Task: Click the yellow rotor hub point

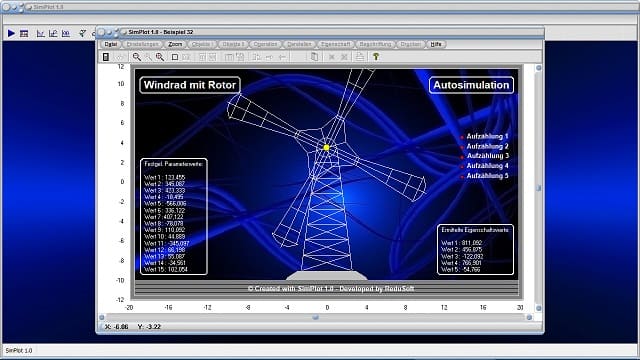Action: [327, 147]
